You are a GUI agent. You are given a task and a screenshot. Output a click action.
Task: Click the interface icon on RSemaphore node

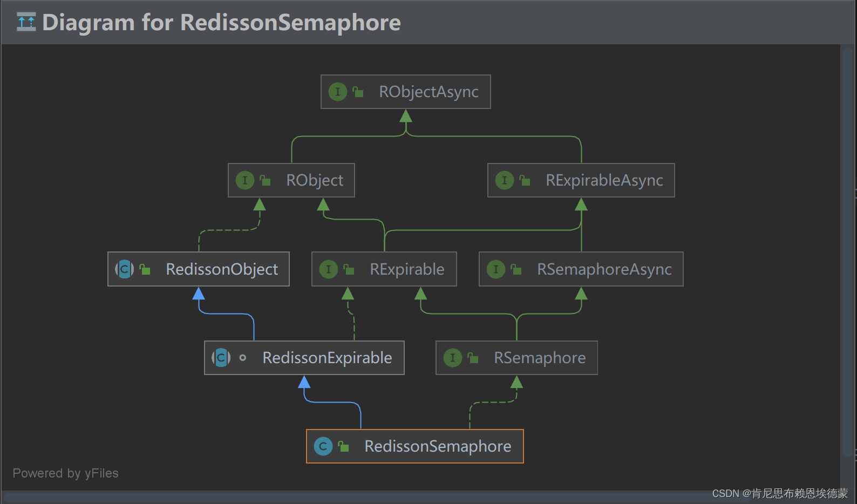pyautogui.click(x=453, y=357)
